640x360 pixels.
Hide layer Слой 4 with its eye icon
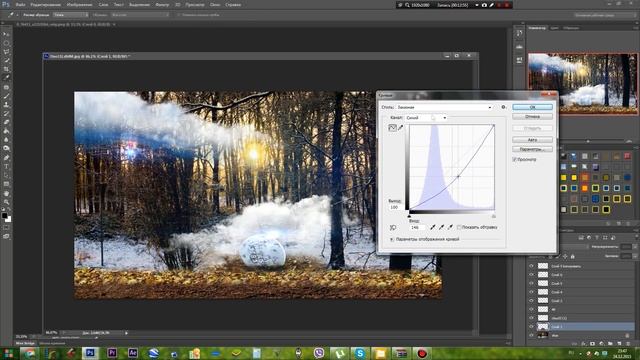531,292
